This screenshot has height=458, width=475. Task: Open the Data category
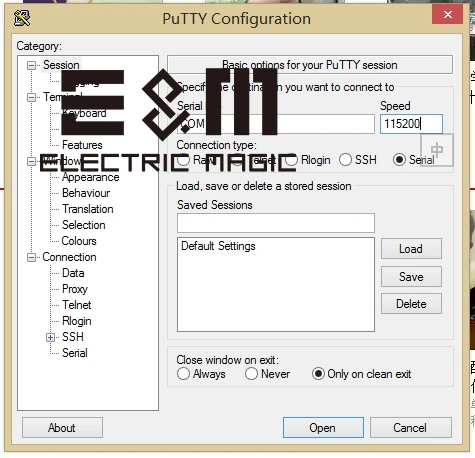(x=73, y=273)
